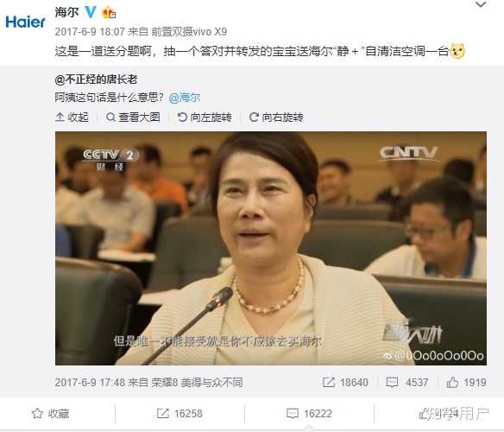This screenshot has width=504, height=432.
Task: Click original post repost count 18640
Action: click(x=345, y=383)
